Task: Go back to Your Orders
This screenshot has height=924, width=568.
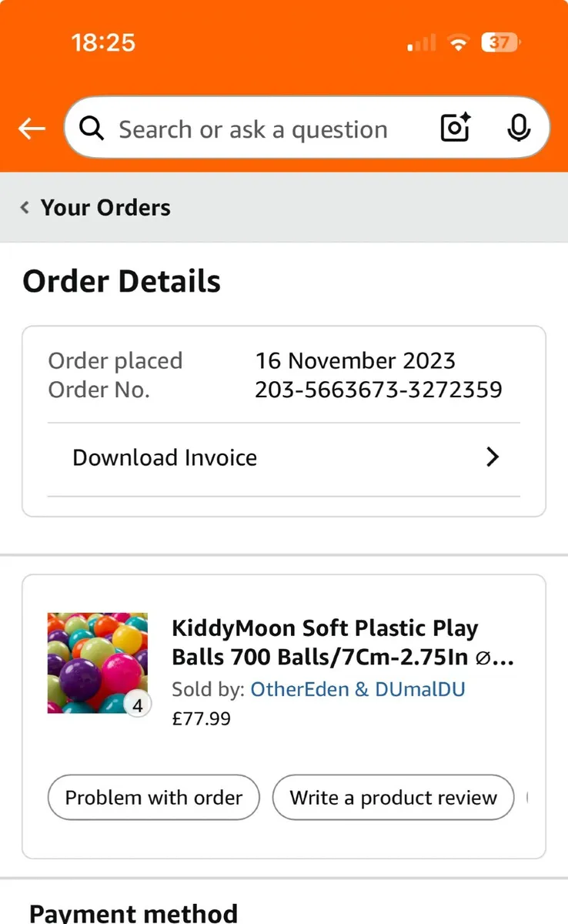Action: (x=105, y=207)
